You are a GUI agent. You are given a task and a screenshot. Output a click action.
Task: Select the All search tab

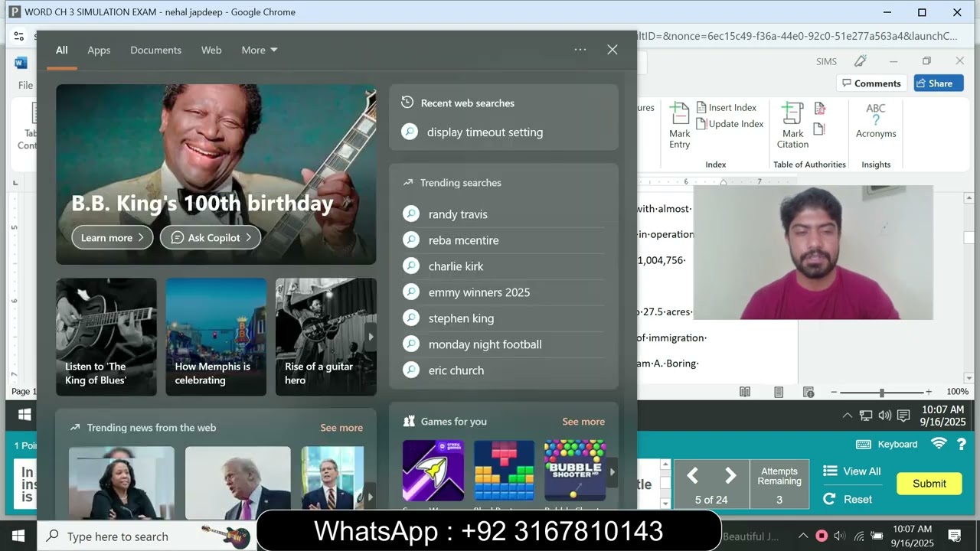[62, 50]
